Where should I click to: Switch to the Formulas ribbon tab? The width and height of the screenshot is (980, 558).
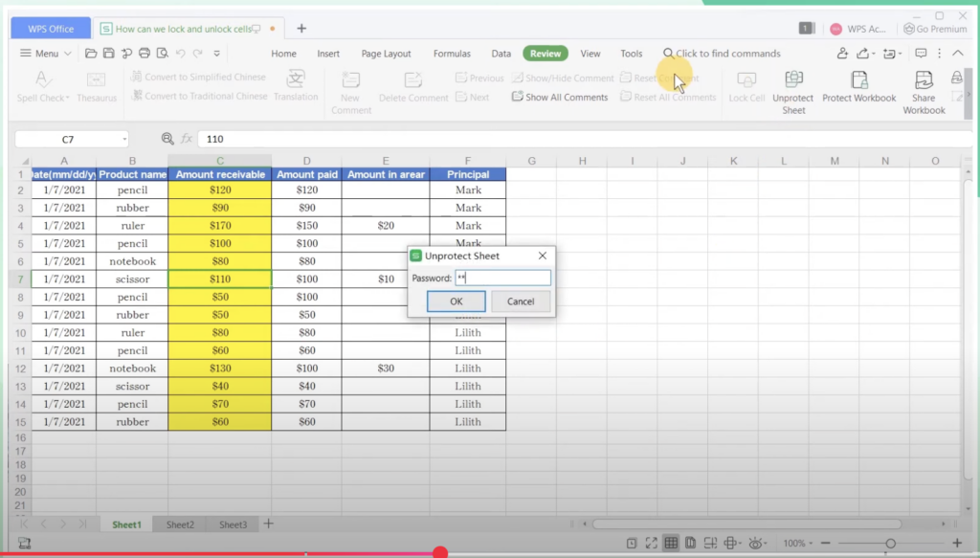tap(451, 53)
